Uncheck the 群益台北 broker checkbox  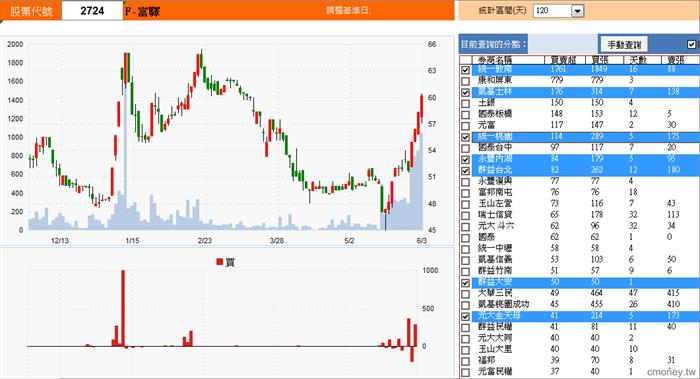coord(465,171)
